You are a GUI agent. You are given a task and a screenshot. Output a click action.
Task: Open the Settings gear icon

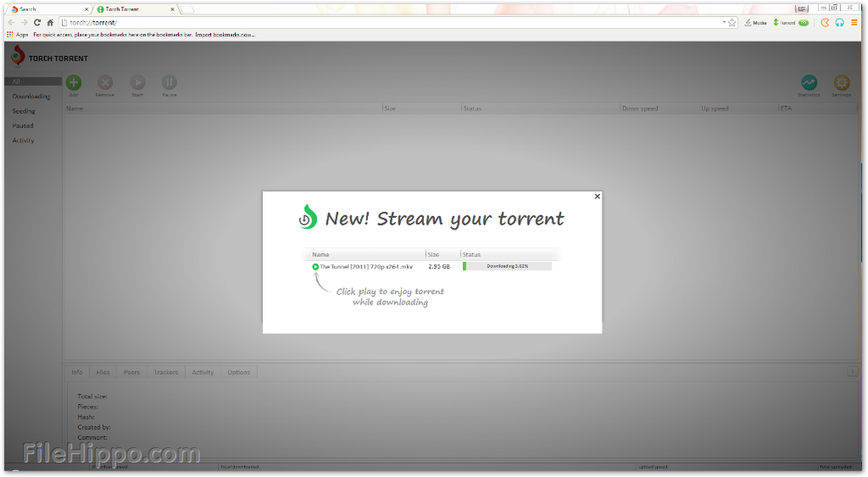pos(842,82)
